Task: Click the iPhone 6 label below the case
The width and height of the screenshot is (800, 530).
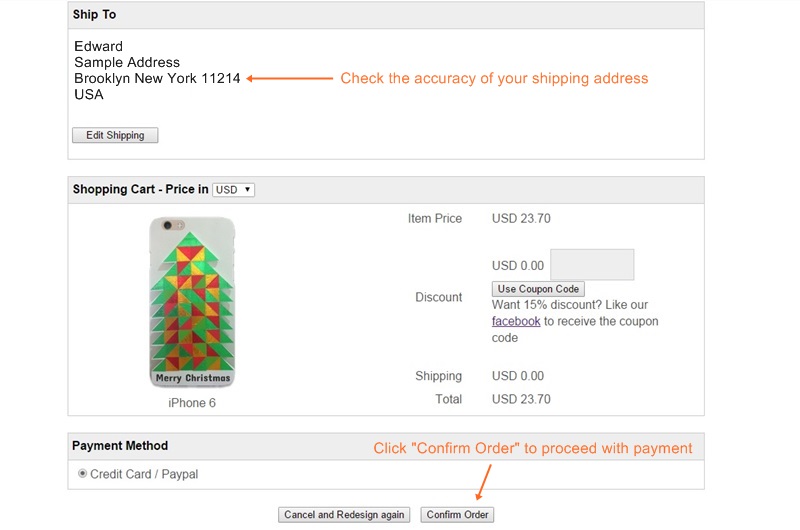Action: 192,403
